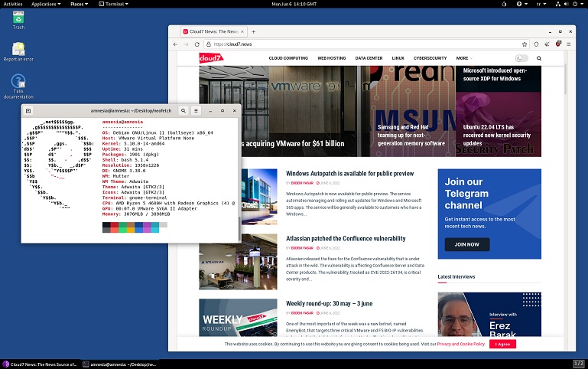Open the power system menu dropdown
Screen dimensions: 588x369
point(577,4)
